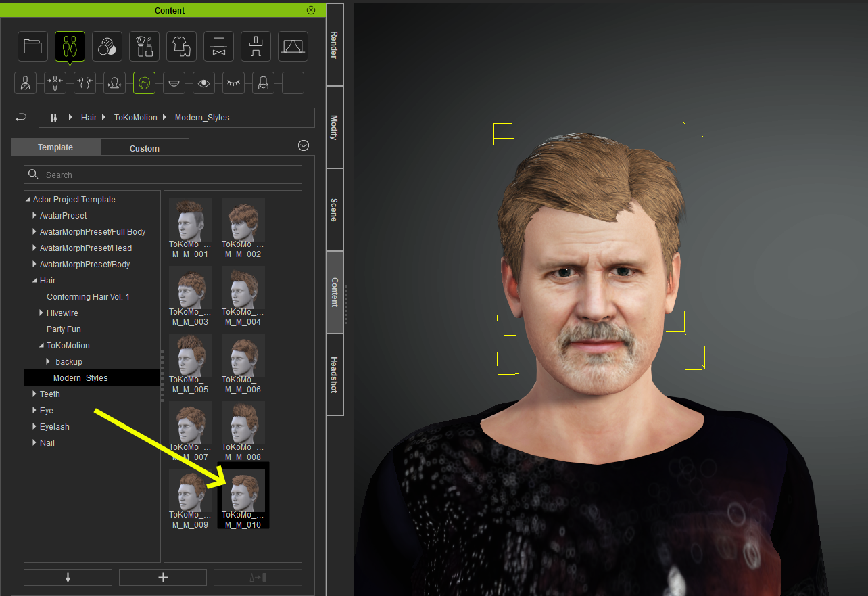Collapse the ToKoMotion folder in tree
Image resolution: width=868 pixels, height=596 pixels.
[41, 346]
